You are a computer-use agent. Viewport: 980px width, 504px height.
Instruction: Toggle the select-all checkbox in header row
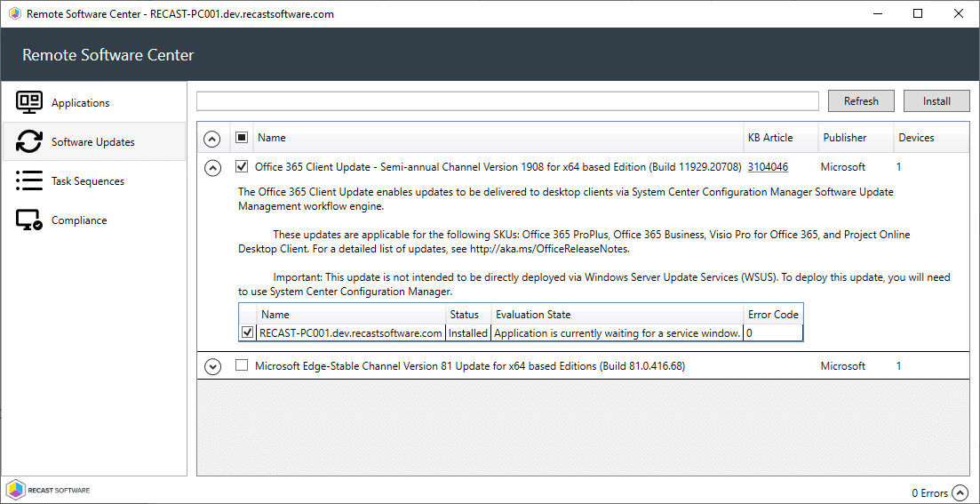pos(242,138)
